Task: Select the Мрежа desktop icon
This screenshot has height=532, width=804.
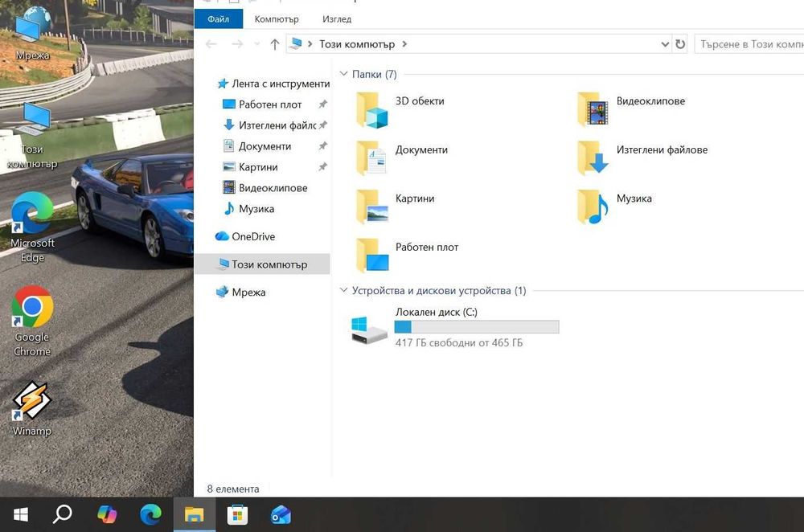Action: (32, 34)
